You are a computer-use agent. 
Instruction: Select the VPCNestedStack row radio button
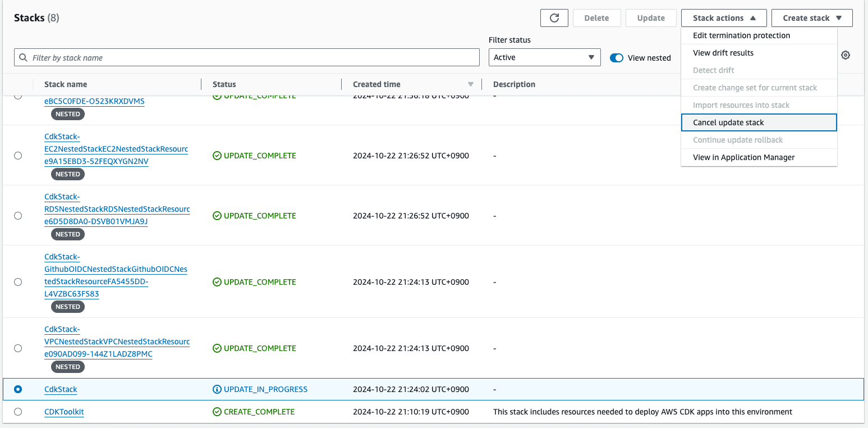(x=18, y=348)
